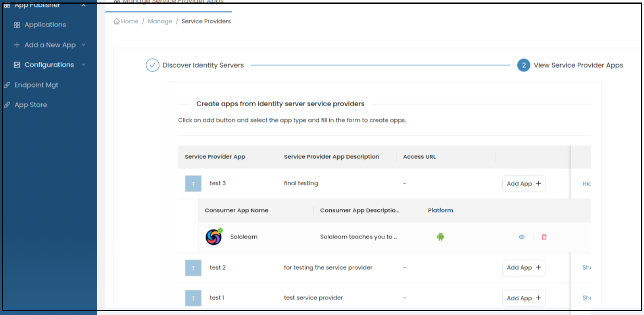Select the View Service Provider Apps step
Screen dimensions: 644x315
coord(579,65)
